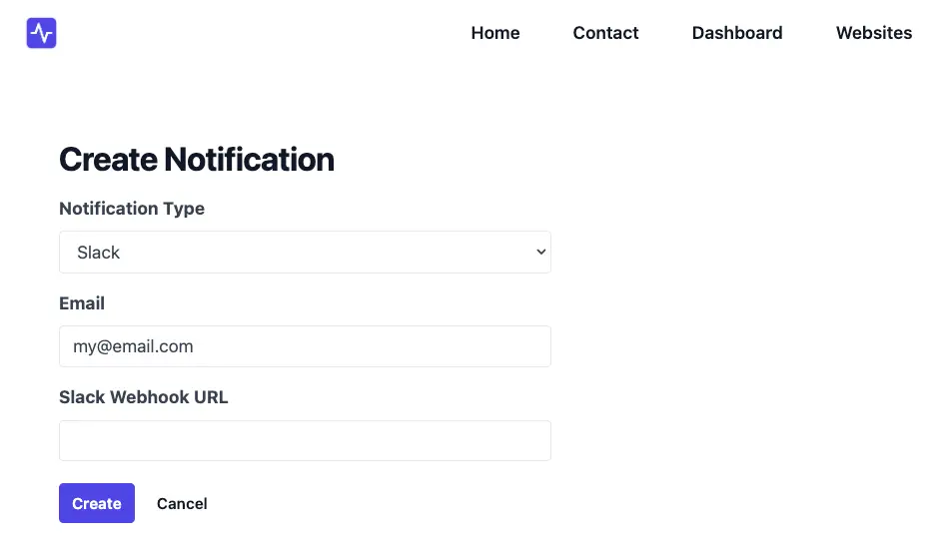Navigate to the Websites section
Screen dimensions: 932x560
(x=874, y=33)
